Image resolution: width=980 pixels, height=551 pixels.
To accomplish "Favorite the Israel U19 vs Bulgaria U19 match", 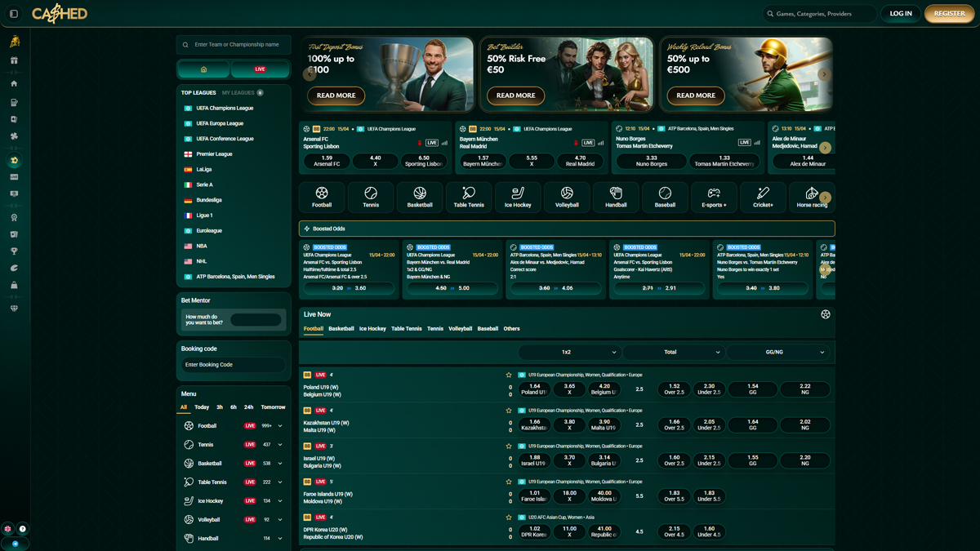I will [x=509, y=447].
